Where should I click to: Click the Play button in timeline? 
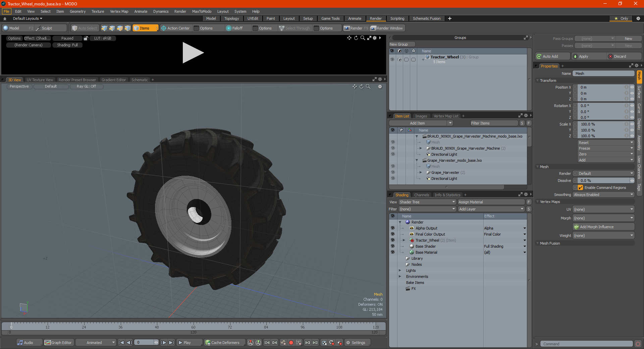tap(189, 343)
